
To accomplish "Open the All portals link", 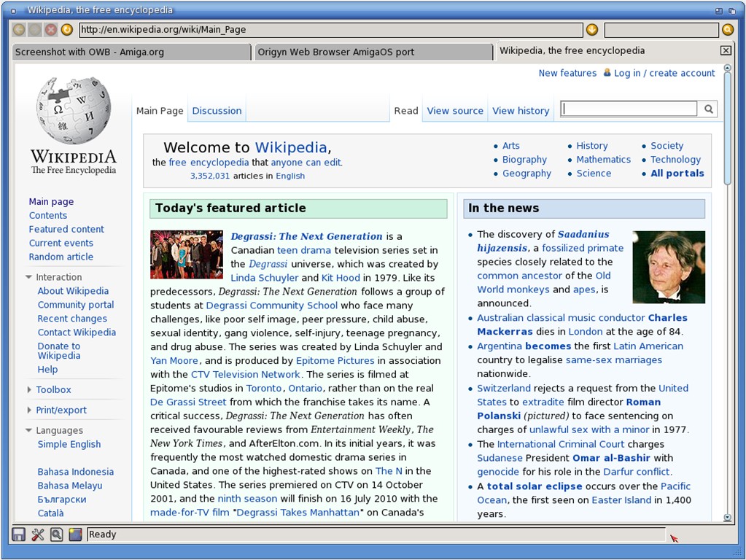I will click(x=677, y=174).
